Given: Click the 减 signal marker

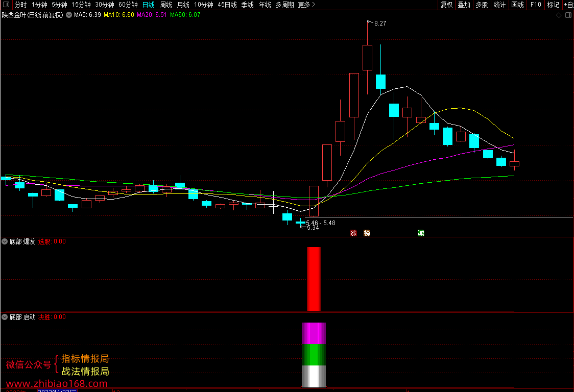Looking at the screenshot, I should pos(421,233).
